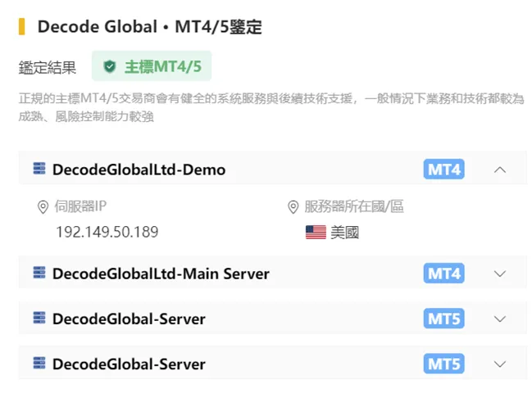Click the location pin icon next to 服務器所在國/區
Image resolution: width=532 pixels, height=407 pixels.
(293, 207)
